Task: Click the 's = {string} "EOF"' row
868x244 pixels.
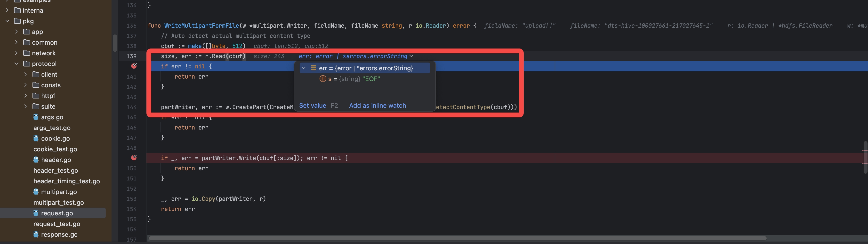Action: click(x=365, y=79)
